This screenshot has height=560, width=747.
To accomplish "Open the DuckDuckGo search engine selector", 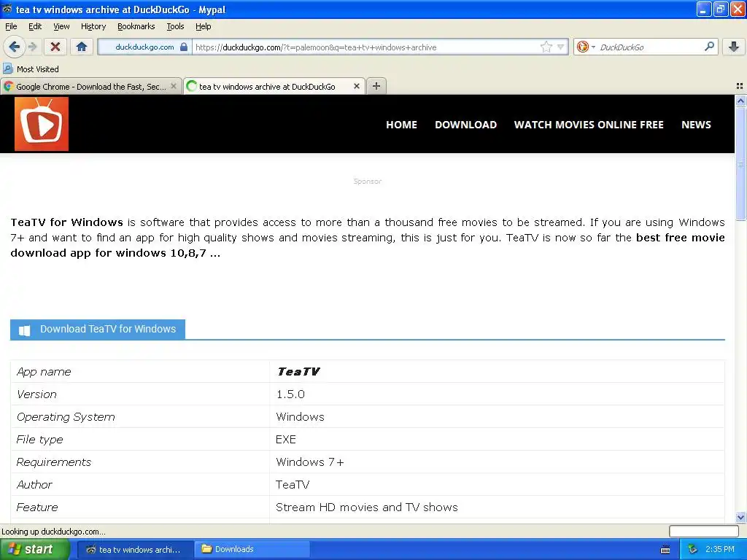I will click(586, 47).
